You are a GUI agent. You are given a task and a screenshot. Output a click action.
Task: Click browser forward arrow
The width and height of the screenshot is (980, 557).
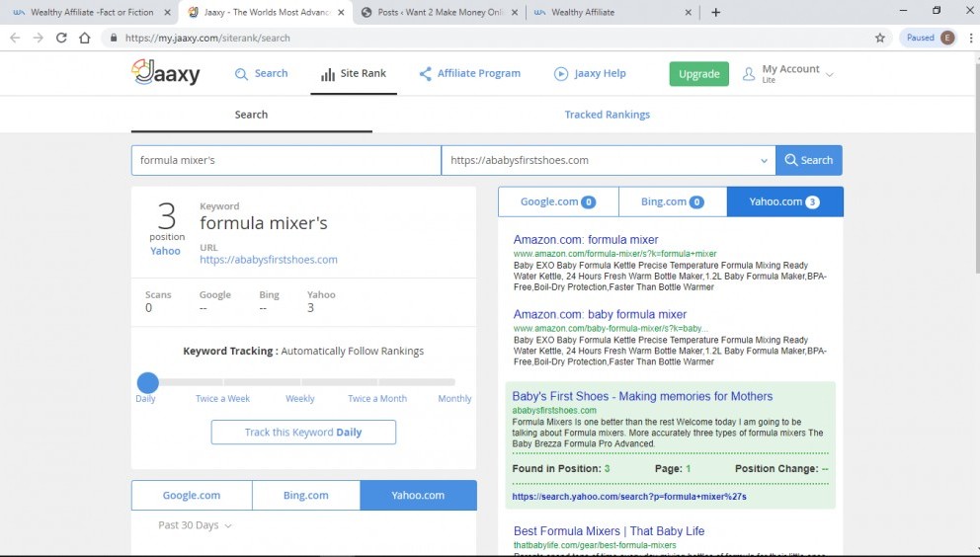coord(39,38)
